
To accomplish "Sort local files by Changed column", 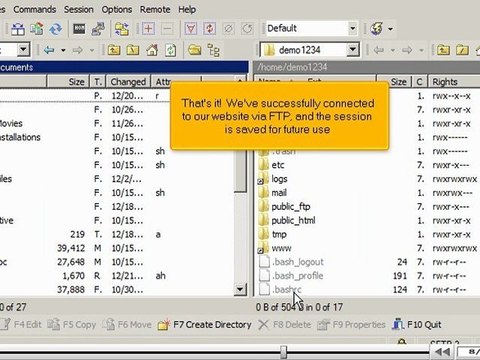I will tap(128, 82).
